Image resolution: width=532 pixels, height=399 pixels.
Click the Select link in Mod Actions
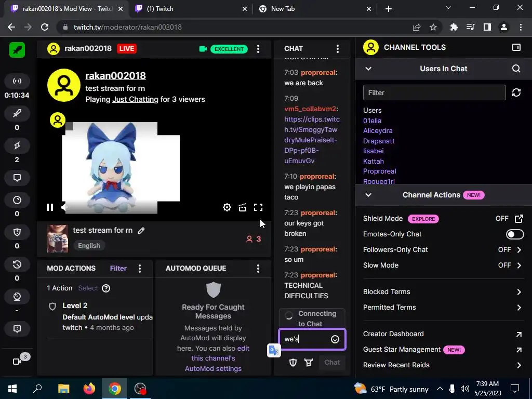pyautogui.click(x=88, y=288)
